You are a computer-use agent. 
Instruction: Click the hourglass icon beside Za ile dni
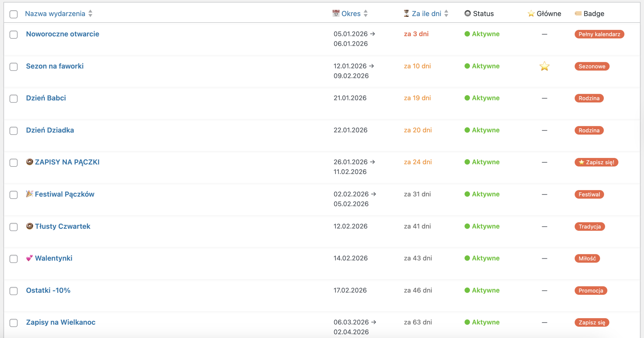click(x=406, y=14)
